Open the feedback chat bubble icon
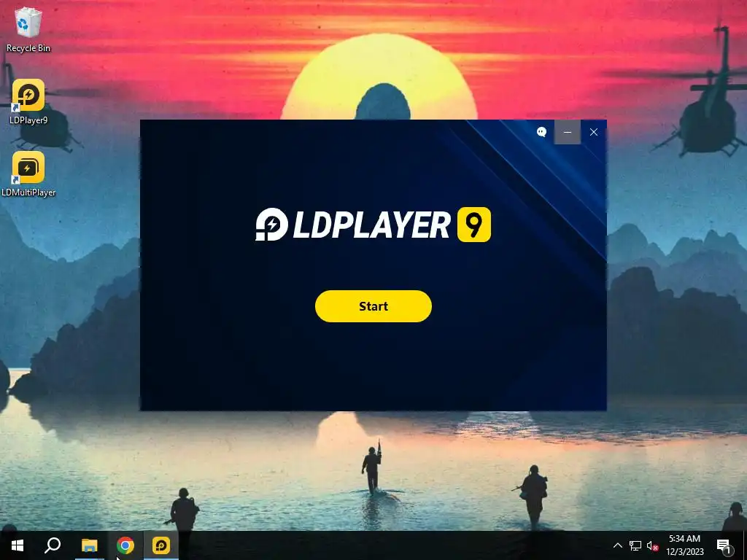Screen dimensions: 747x560 point(541,132)
